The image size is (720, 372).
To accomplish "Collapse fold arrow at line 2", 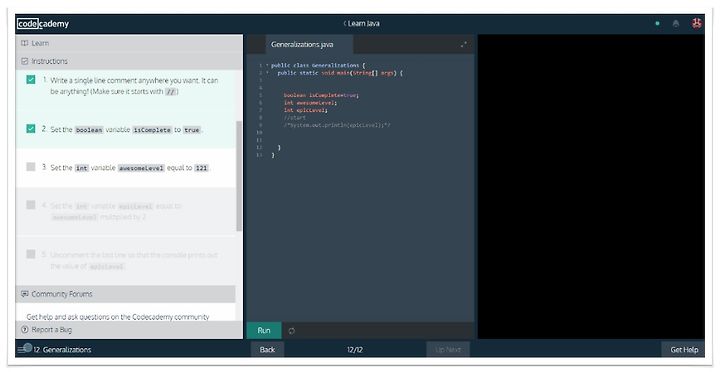I will coord(267,73).
